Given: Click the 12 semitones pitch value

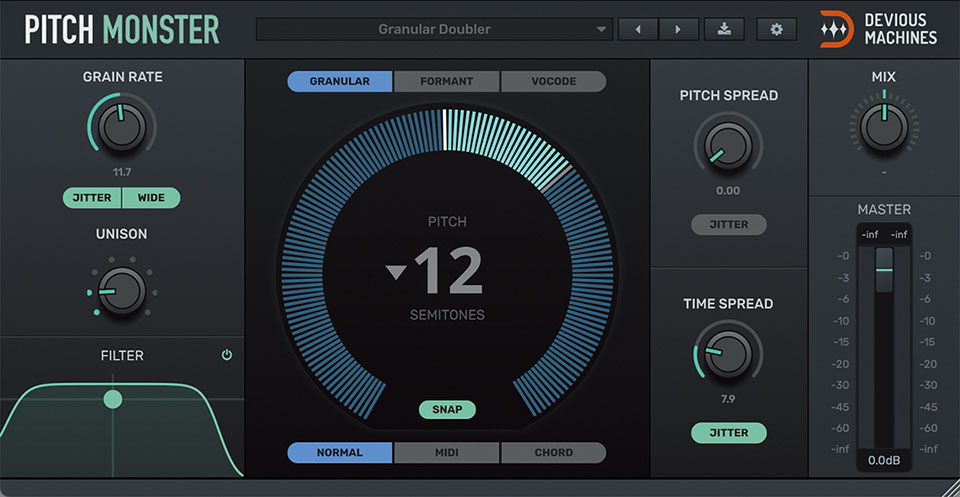Looking at the screenshot, I should tap(449, 271).
